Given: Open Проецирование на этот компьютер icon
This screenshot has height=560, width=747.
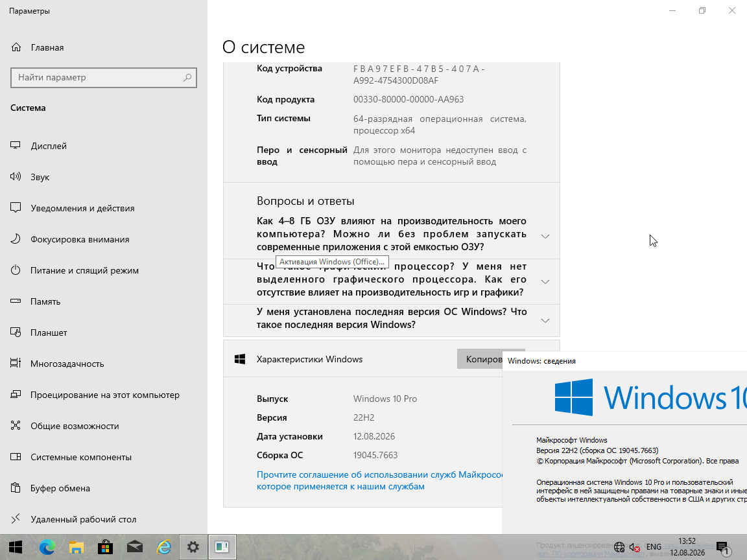Looking at the screenshot, I should pos(16,394).
